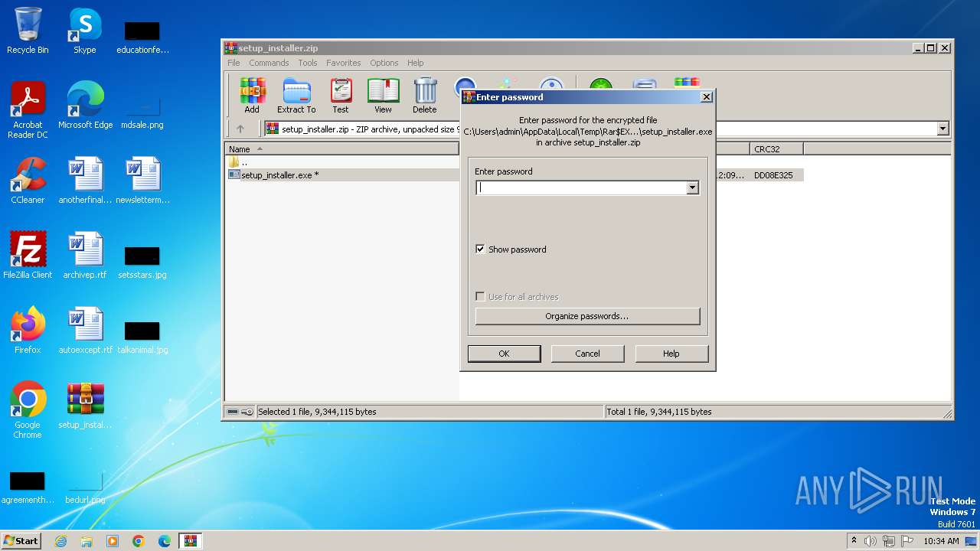Expand the archive address bar dropdown
The height and width of the screenshot is (551, 980).
(x=942, y=129)
